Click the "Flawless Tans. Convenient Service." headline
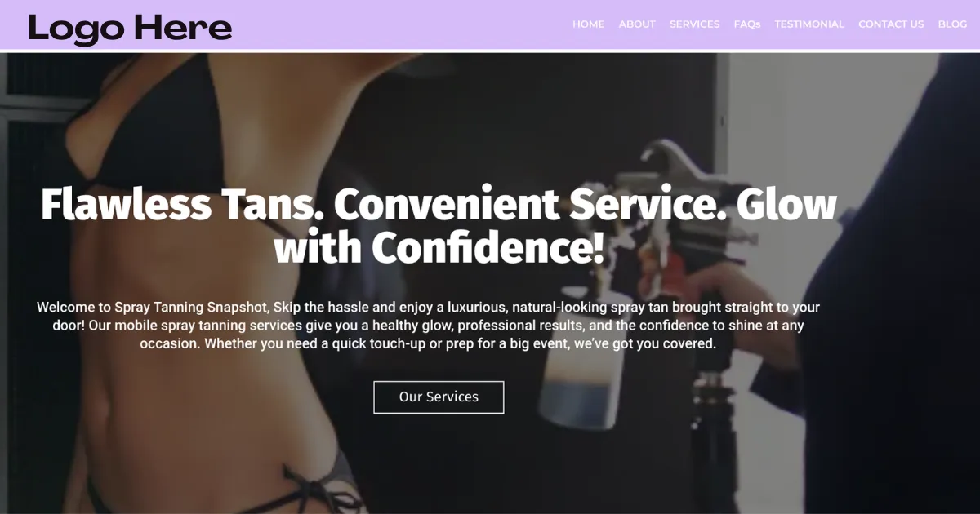 click(x=384, y=205)
